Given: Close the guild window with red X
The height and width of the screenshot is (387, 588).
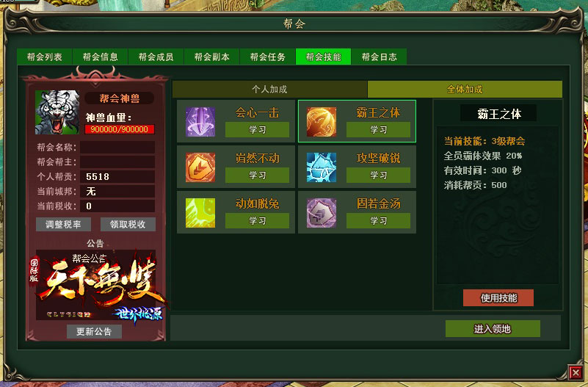Looking at the screenshot, I should pyautogui.click(x=576, y=372).
